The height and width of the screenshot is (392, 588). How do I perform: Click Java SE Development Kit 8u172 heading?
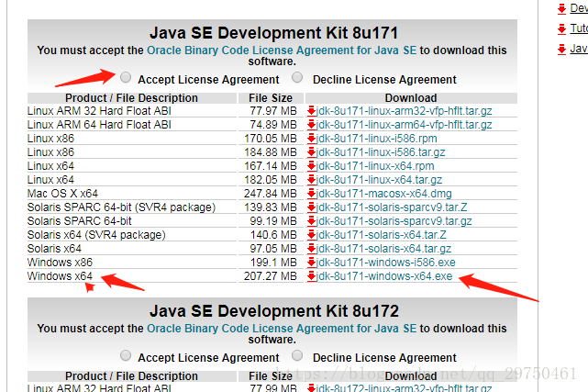(x=274, y=311)
